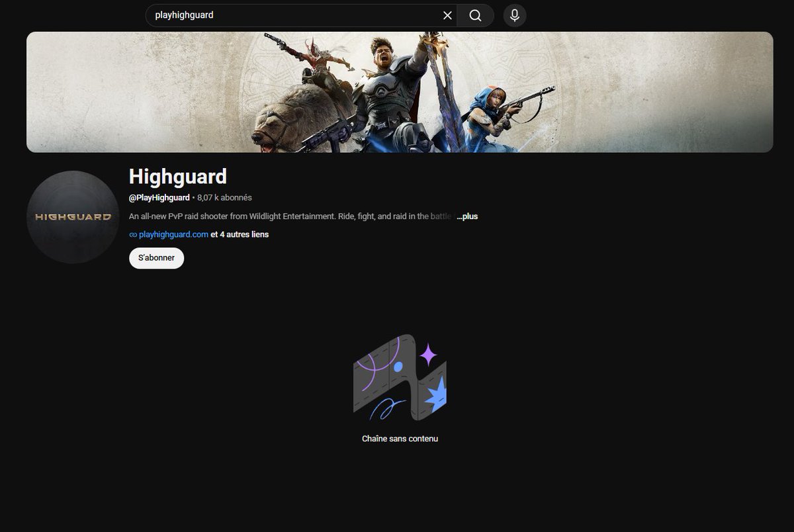Image resolution: width=794 pixels, height=532 pixels.
Task: Click the "Chaîne sans contenu" message
Action: coord(400,439)
